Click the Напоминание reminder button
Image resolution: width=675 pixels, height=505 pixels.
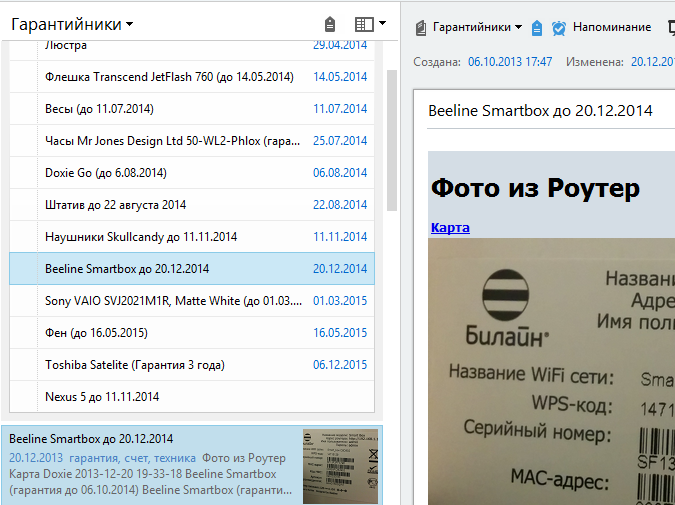pos(612,27)
